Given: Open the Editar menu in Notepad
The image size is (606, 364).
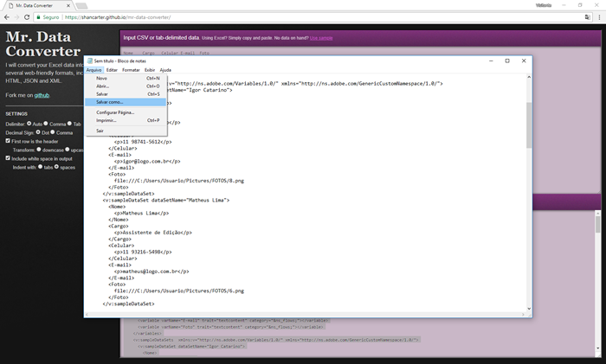Looking at the screenshot, I should pyautogui.click(x=112, y=70).
